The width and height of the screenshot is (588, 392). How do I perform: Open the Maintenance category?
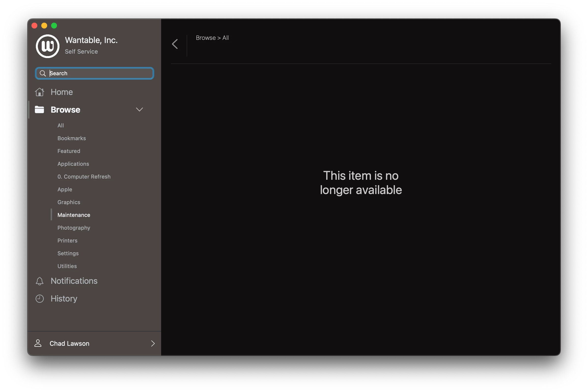(x=74, y=215)
